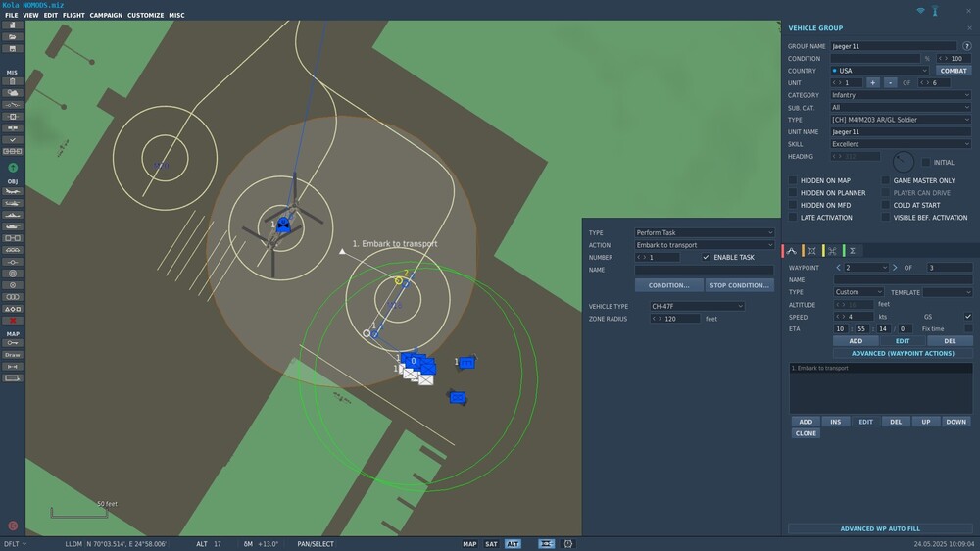Toggle the labels icon next to ALT
The width and height of the screenshot is (980, 551).
click(x=546, y=544)
